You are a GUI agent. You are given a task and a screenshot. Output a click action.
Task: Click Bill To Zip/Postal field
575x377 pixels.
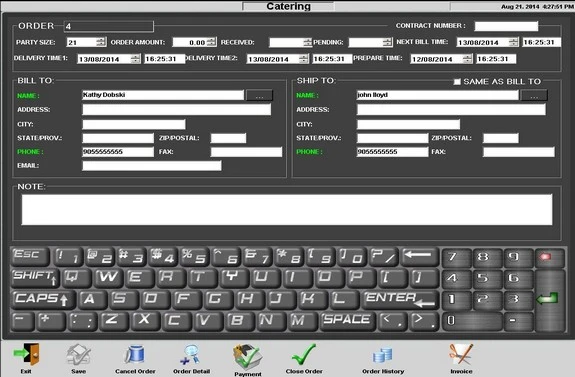click(x=228, y=138)
